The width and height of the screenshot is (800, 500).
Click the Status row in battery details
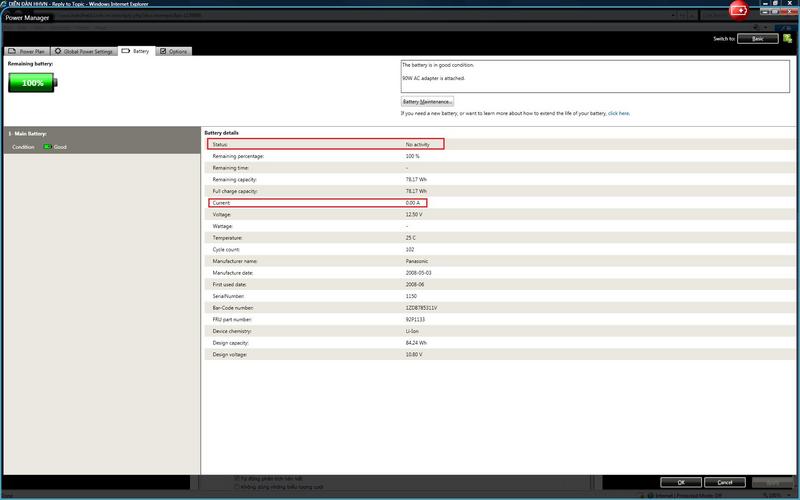(x=325, y=144)
